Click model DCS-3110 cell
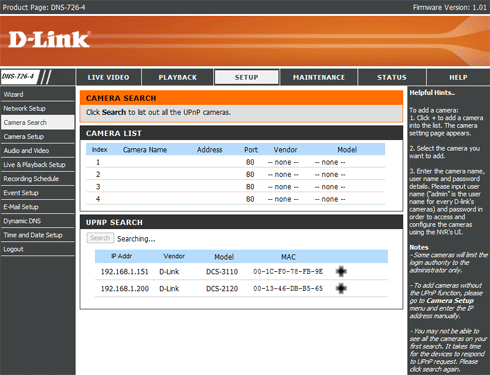This screenshot has width=490, height=375. tap(222, 272)
